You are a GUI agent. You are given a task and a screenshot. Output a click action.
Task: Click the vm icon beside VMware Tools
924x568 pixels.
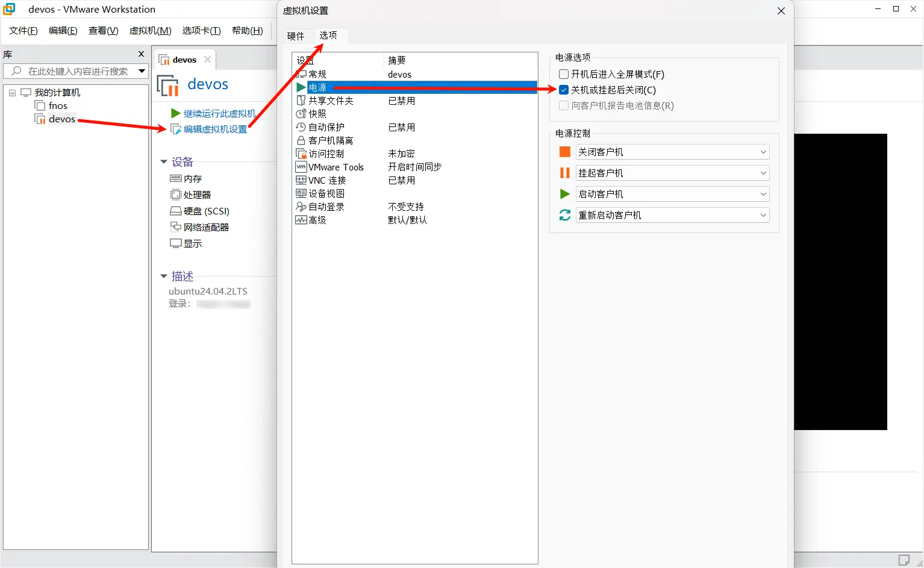tap(301, 167)
